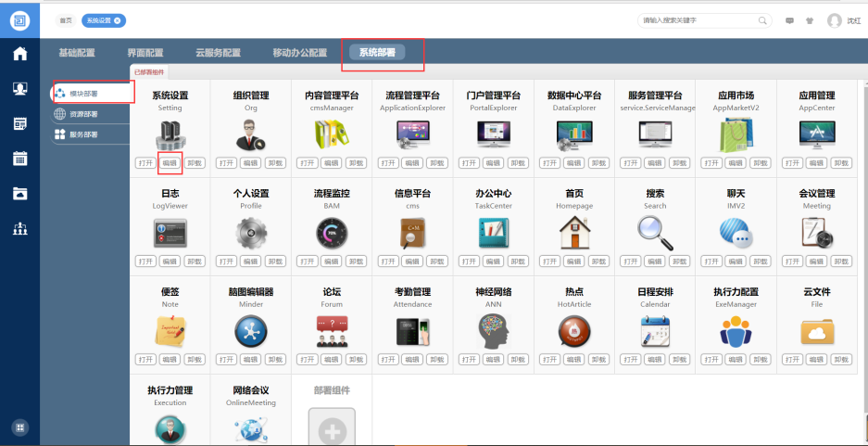This screenshot has width=868, height=446.
Task: Select the 移动办公配置 tab
Action: coord(299,53)
